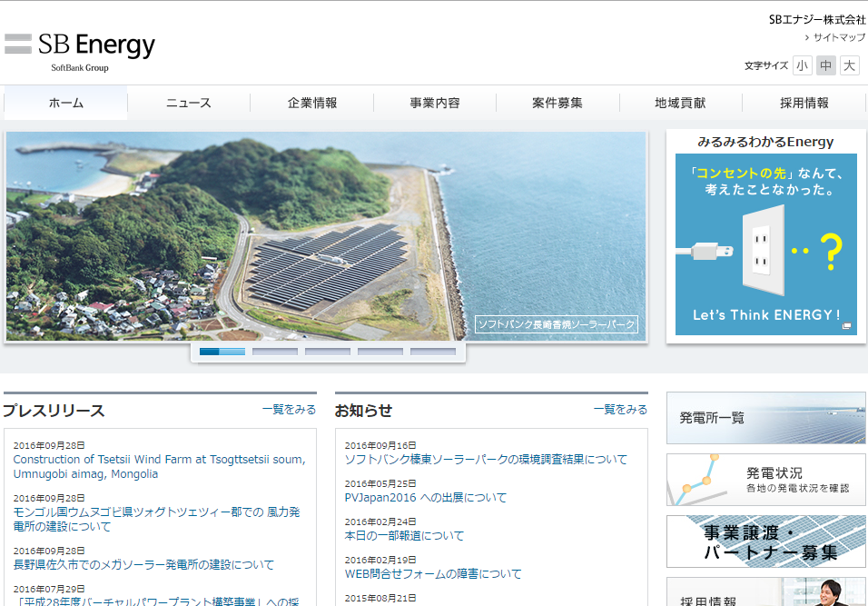Open the モンゴル国ウムヌゴビ県 wind power press release
This screenshot has height=606, width=868.
point(157,519)
